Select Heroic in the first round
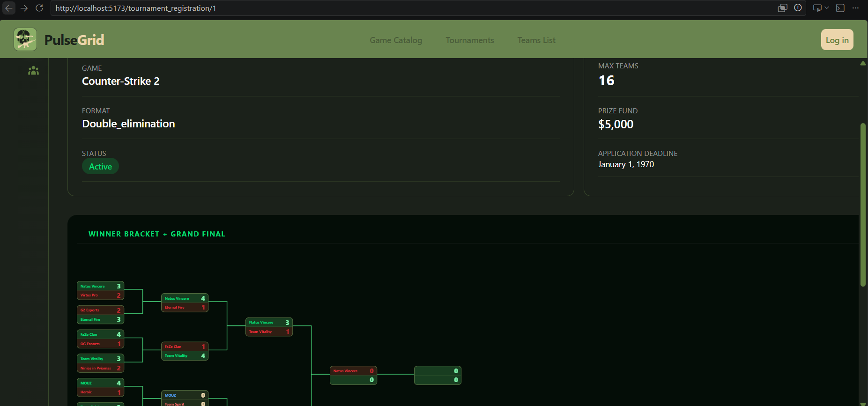The image size is (868, 406). coord(100,392)
